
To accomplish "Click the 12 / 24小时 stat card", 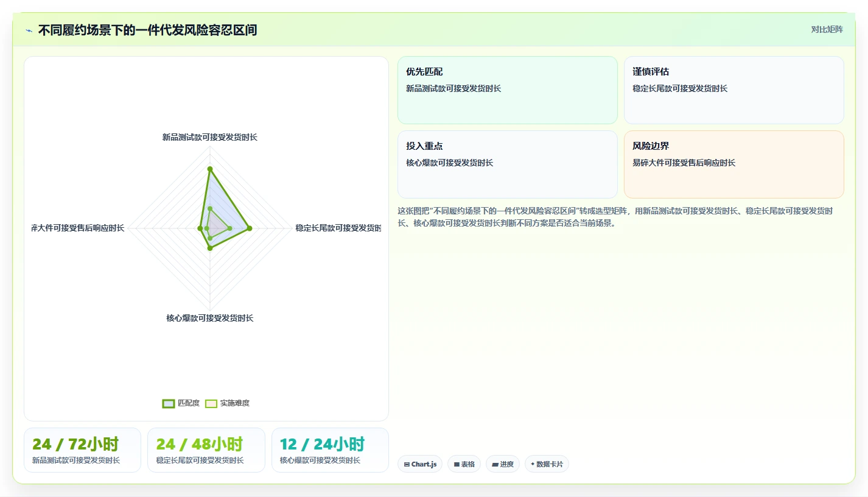I will (x=330, y=450).
